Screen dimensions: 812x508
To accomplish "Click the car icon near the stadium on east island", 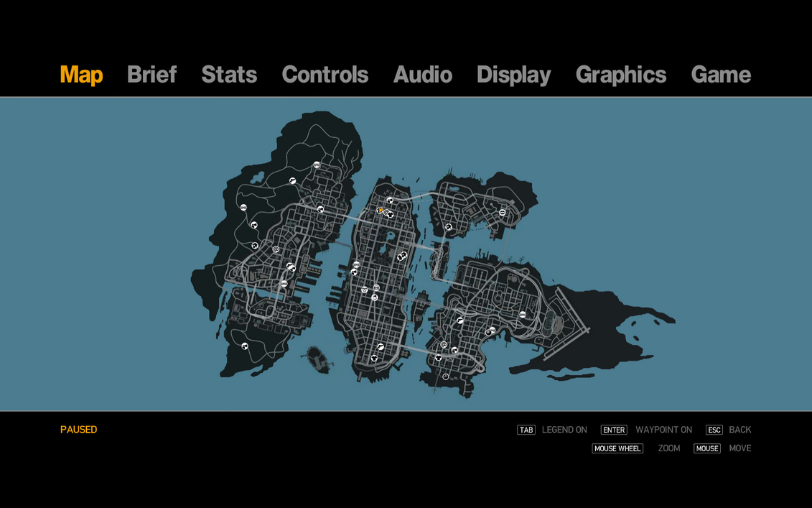I will (x=523, y=315).
